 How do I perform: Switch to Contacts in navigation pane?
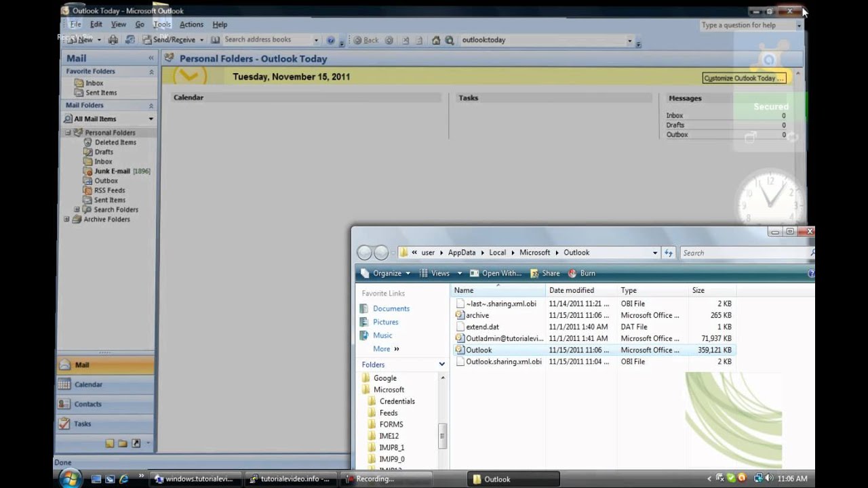[105, 404]
